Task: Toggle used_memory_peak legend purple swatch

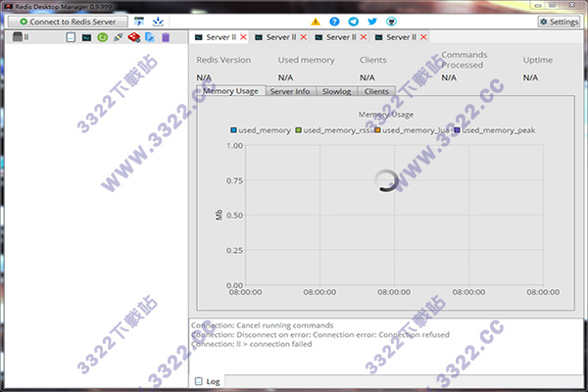Action: [x=457, y=130]
